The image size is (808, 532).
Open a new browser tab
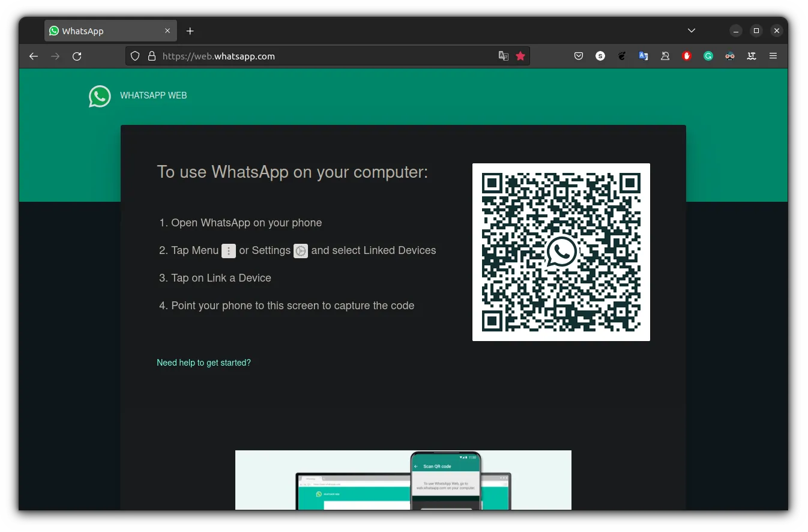(190, 31)
